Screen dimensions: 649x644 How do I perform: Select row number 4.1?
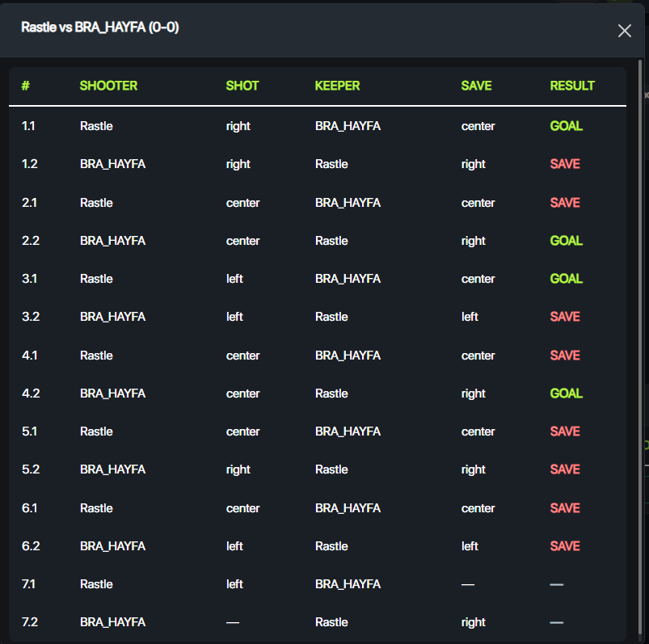click(x=29, y=356)
